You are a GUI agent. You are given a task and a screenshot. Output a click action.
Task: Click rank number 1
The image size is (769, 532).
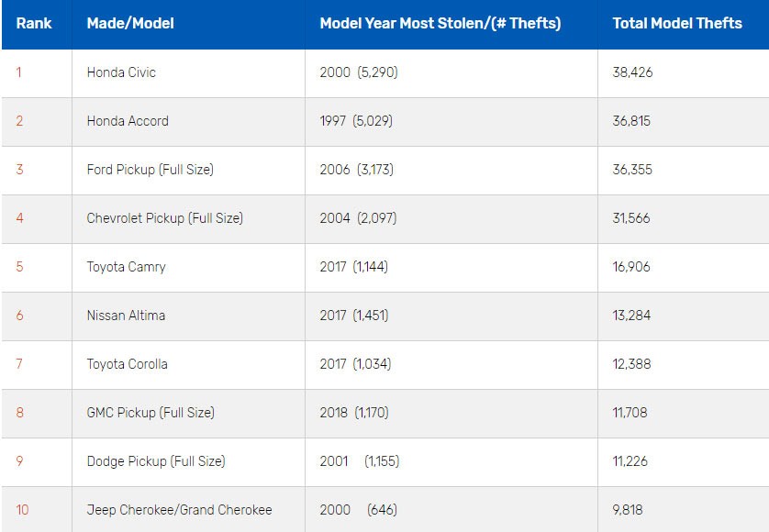(18, 72)
